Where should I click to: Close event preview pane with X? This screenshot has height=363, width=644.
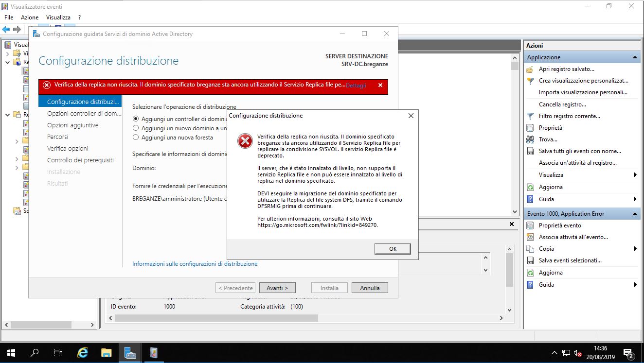pos(511,225)
